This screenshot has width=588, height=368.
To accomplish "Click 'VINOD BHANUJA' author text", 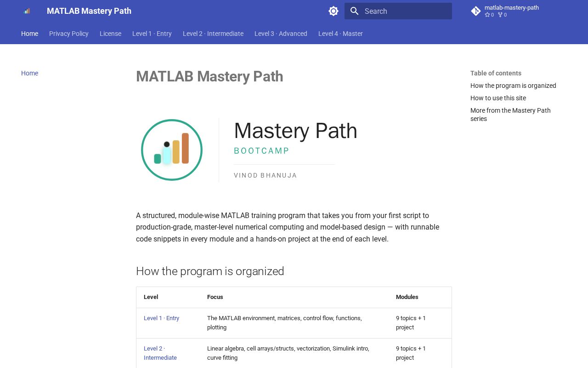I will [x=266, y=175].
